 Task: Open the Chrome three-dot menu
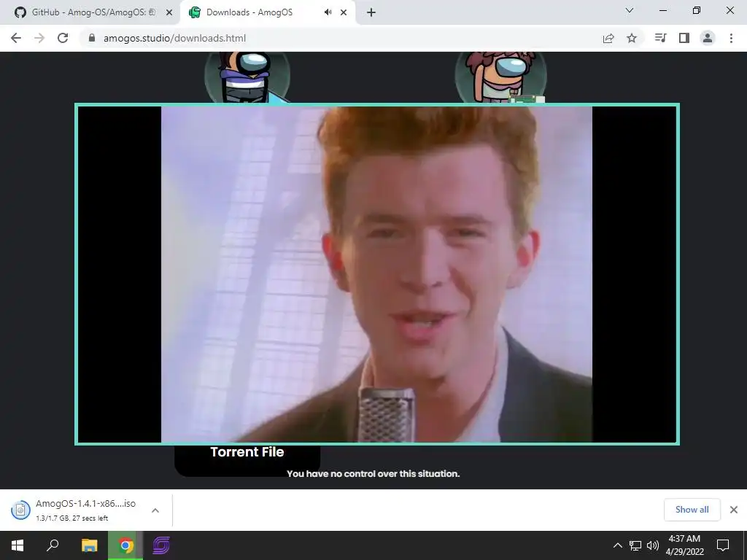(x=731, y=38)
